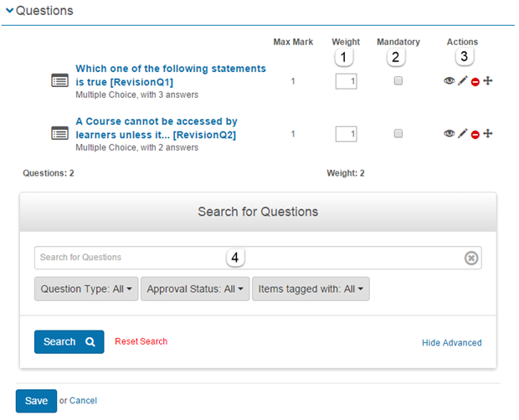Open the Question Type filter dropdown
The image size is (519, 420).
click(x=85, y=289)
